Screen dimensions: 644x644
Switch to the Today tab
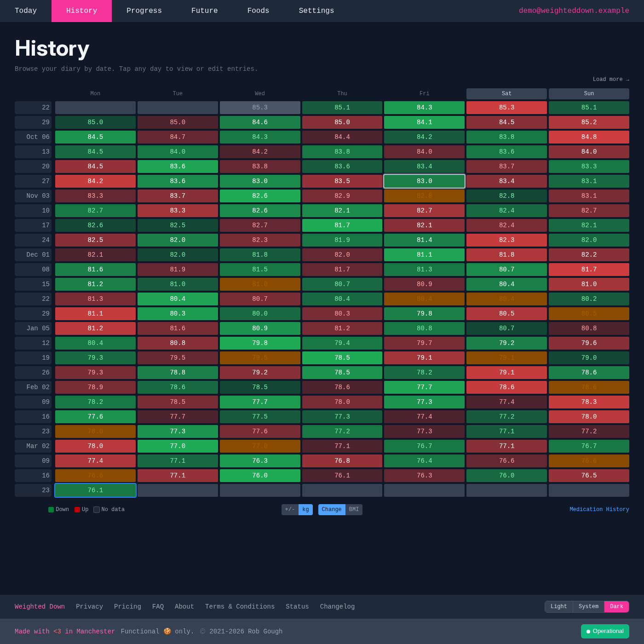point(25,11)
